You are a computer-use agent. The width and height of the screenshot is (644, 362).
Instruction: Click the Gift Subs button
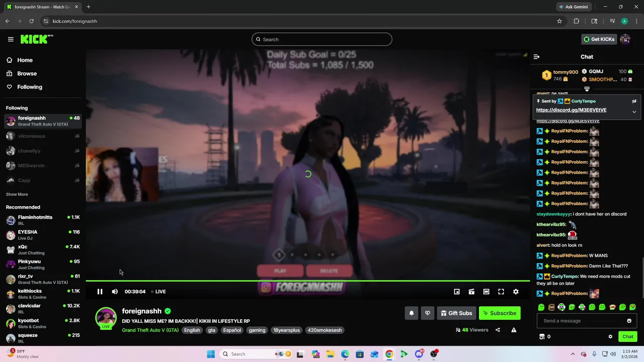tap(456, 313)
